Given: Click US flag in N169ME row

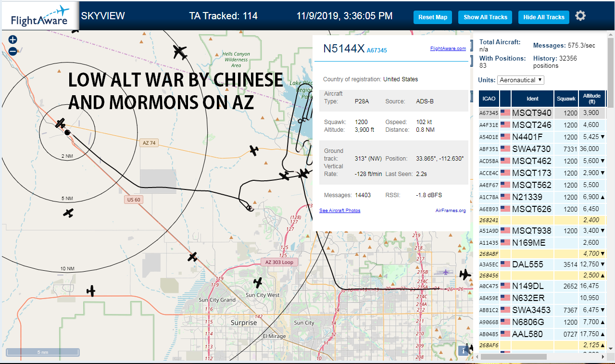Looking at the screenshot, I should click(505, 243).
